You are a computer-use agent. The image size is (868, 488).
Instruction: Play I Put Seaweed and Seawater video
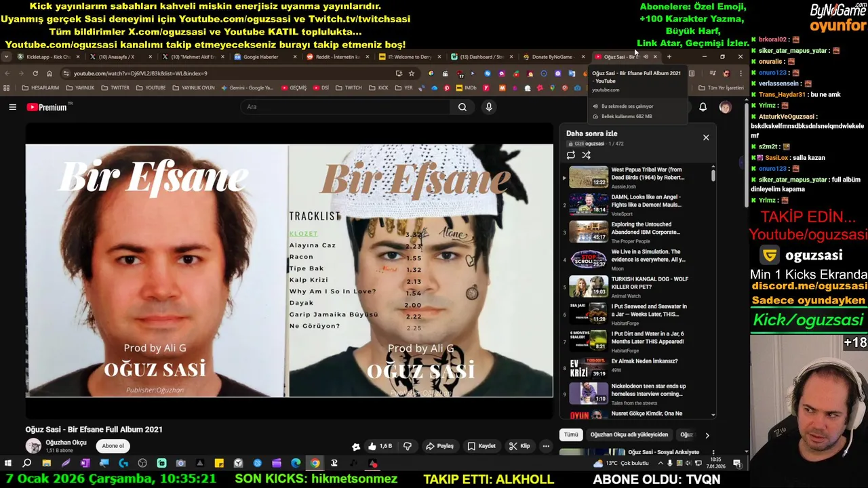(634, 313)
